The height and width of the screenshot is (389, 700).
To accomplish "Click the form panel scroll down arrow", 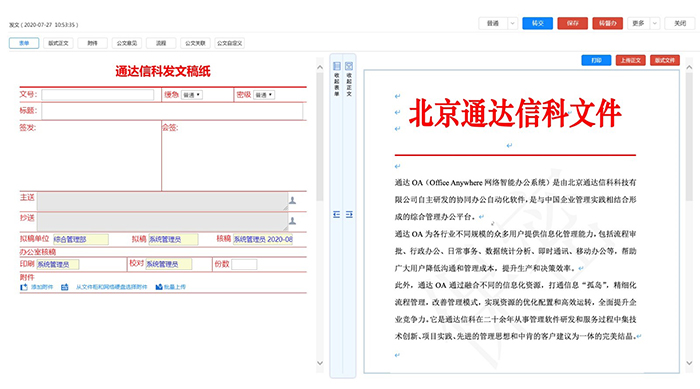I will pyautogui.click(x=320, y=363).
